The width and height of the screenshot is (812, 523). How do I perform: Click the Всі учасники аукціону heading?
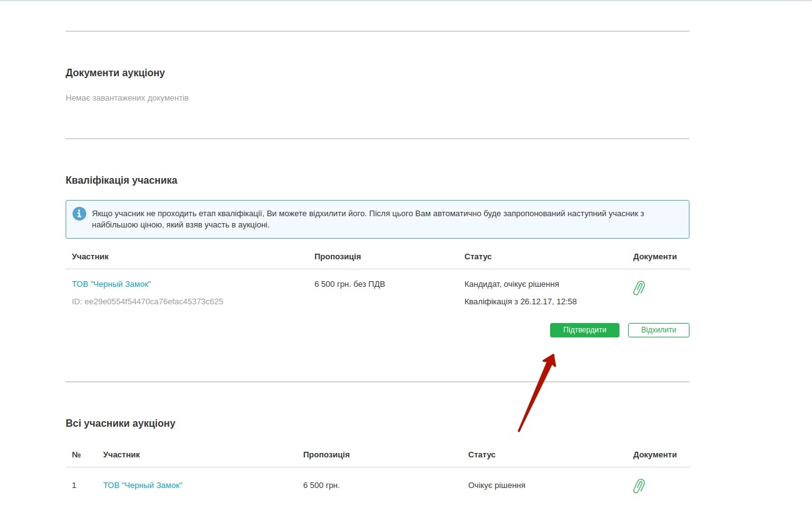[x=120, y=424]
